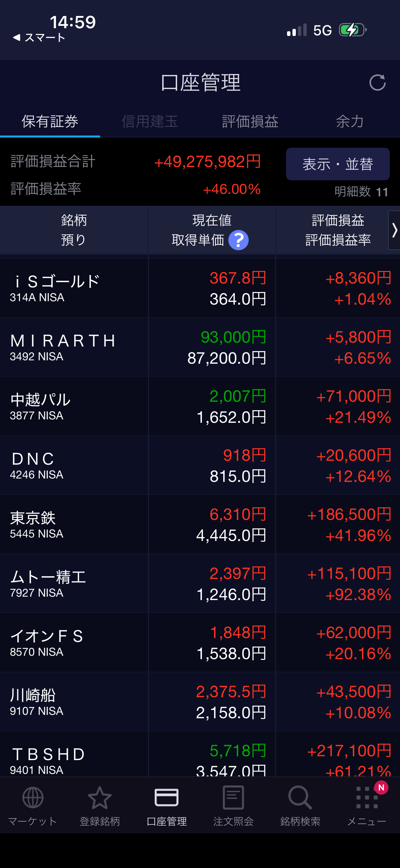Tap the account management card icon
Viewport: 400px width, 868px height.
click(x=166, y=798)
